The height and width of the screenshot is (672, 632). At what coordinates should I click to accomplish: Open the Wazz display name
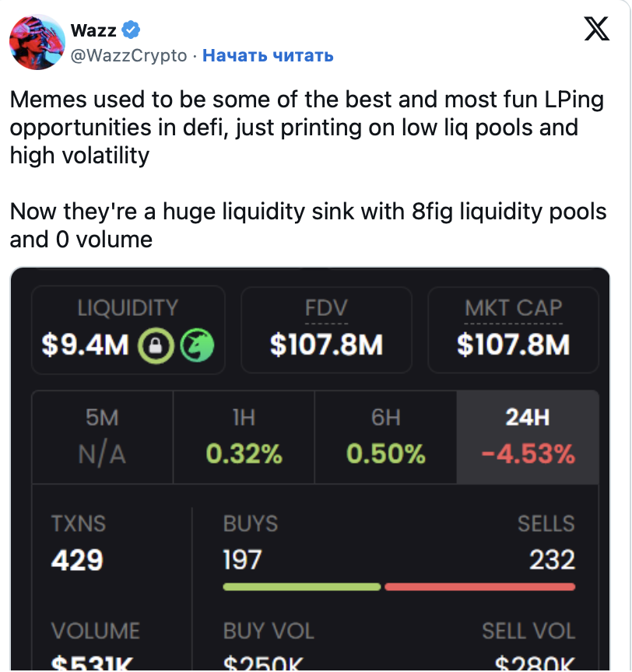(x=93, y=30)
